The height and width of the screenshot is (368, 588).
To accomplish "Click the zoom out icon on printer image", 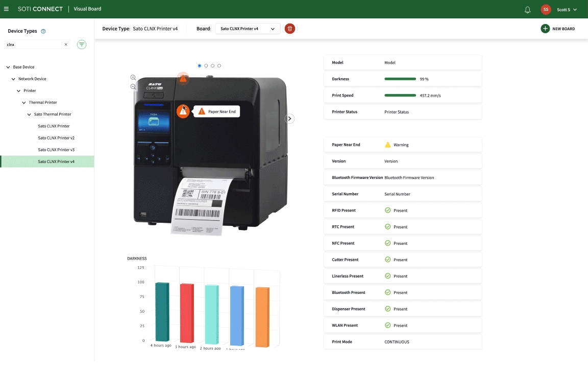I will click(x=133, y=86).
